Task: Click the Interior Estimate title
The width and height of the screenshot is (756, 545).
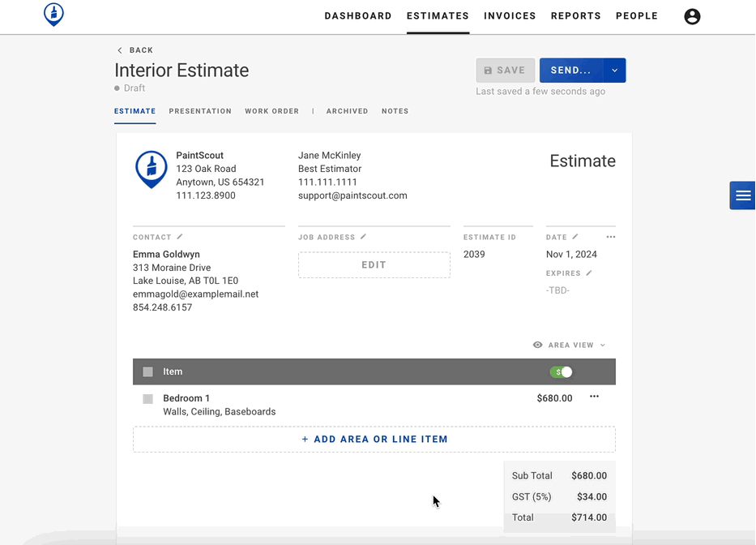Action: click(x=182, y=71)
